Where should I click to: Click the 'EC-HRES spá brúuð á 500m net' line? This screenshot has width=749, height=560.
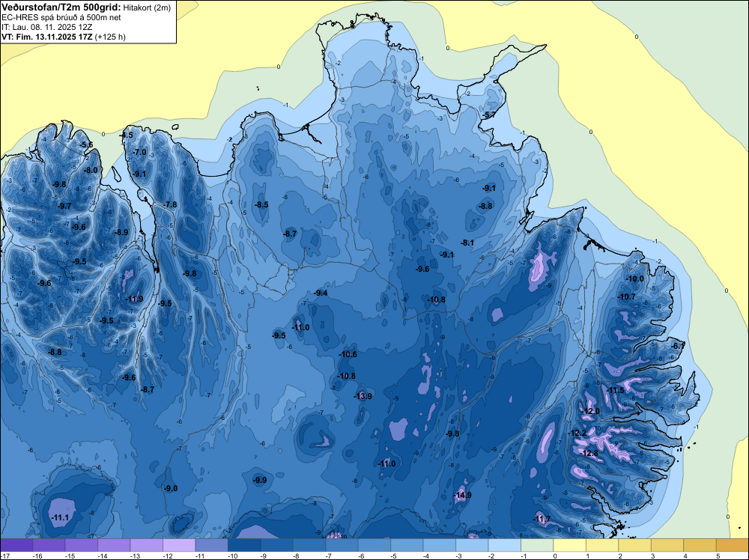click(61, 18)
